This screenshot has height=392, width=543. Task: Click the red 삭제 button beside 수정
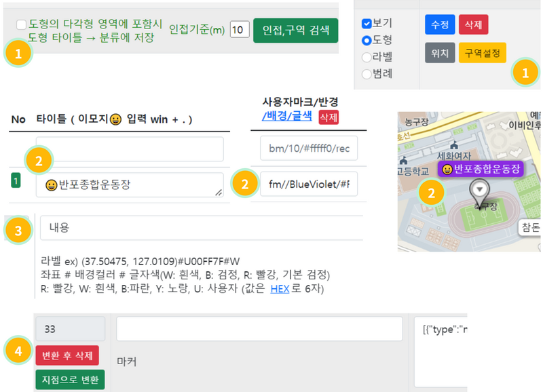pos(473,24)
